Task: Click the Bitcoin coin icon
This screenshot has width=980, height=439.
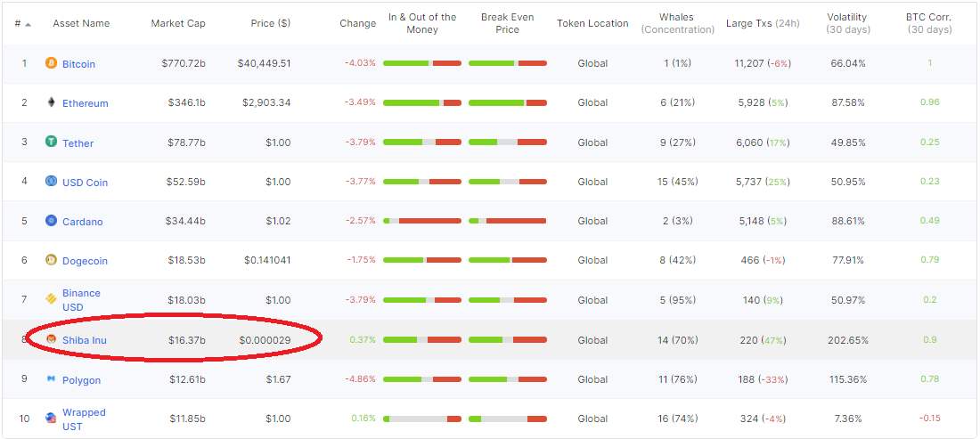Action: point(51,63)
